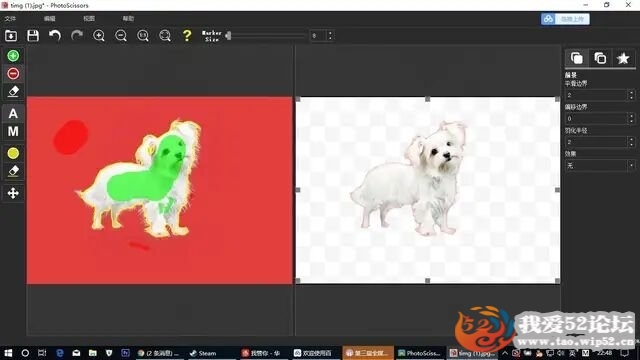
Task: Launch Edge browser from taskbar
Action: 60,353
